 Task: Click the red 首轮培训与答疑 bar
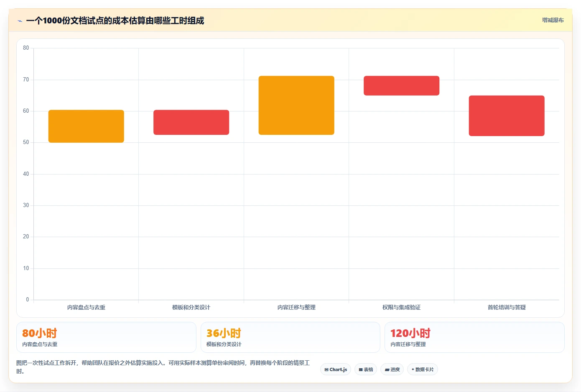(x=507, y=116)
